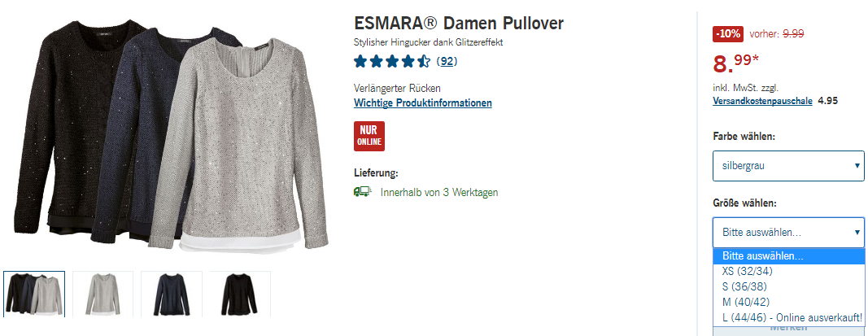Click the red -10% discount badge
868x336 pixels.
click(x=728, y=34)
